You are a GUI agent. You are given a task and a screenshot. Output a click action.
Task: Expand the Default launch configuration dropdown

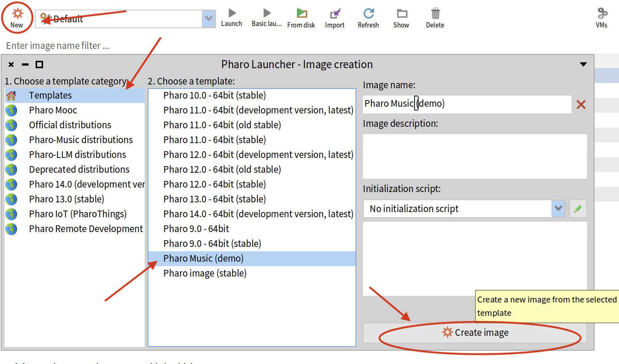pos(209,19)
